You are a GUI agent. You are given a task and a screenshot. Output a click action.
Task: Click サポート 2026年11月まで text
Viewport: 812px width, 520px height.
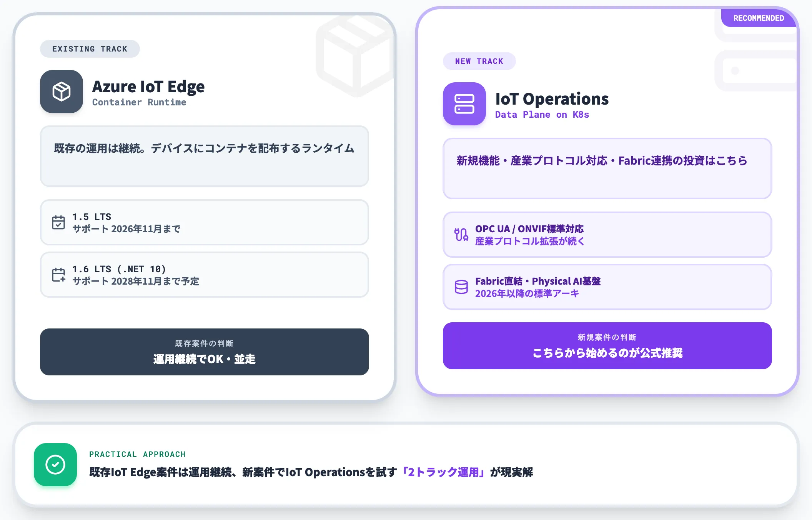click(126, 229)
